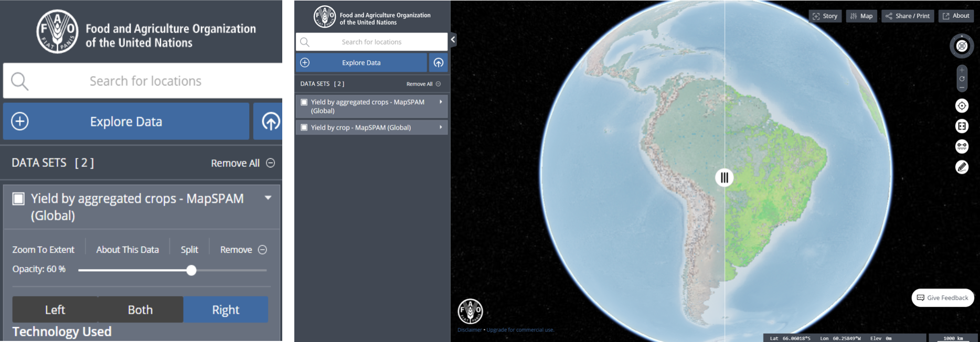Image resolution: width=980 pixels, height=342 pixels.
Task: Click the Yield by crop - MapSPAM (Global) label
Action: click(361, 127)
